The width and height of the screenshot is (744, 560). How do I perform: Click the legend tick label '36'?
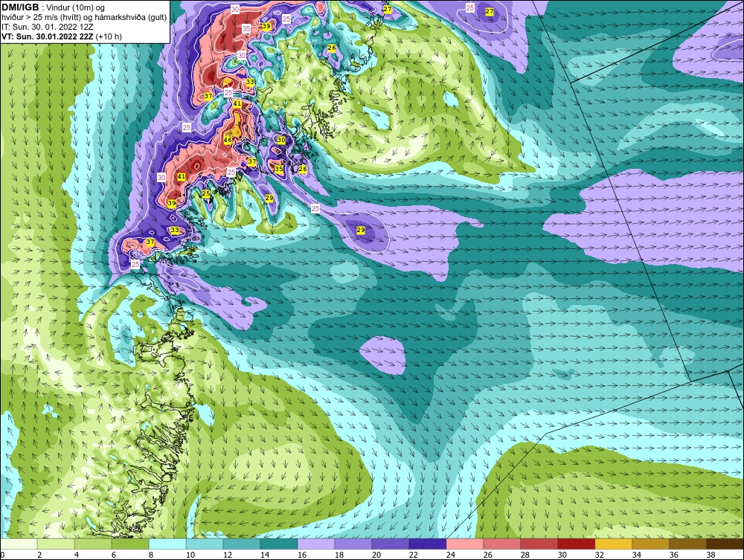coord(674,555)
